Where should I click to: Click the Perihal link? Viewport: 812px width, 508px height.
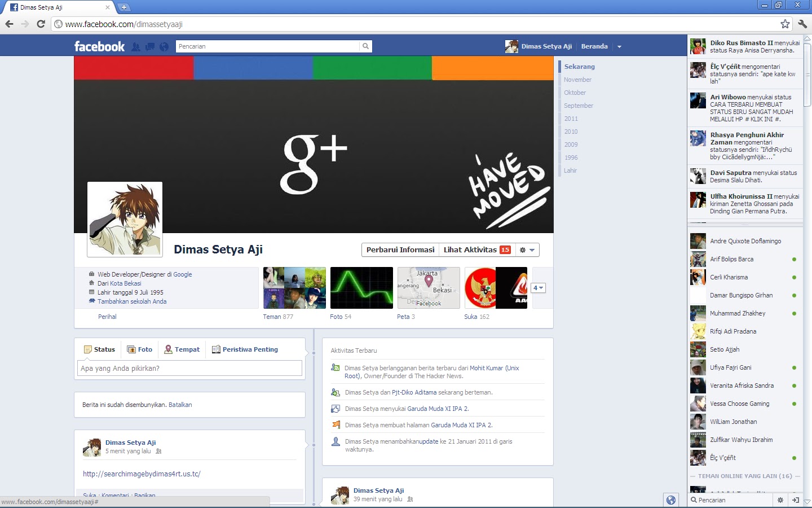coord(107,317)
